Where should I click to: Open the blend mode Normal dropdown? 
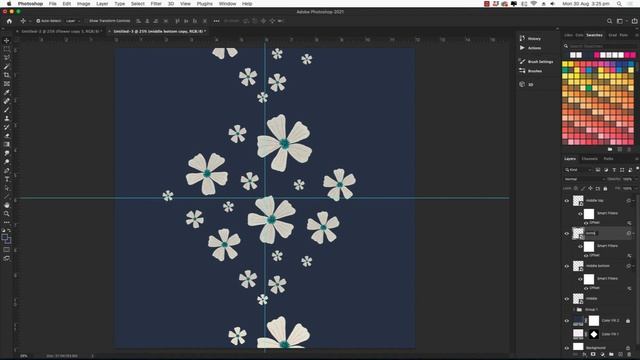pos(584,179)
